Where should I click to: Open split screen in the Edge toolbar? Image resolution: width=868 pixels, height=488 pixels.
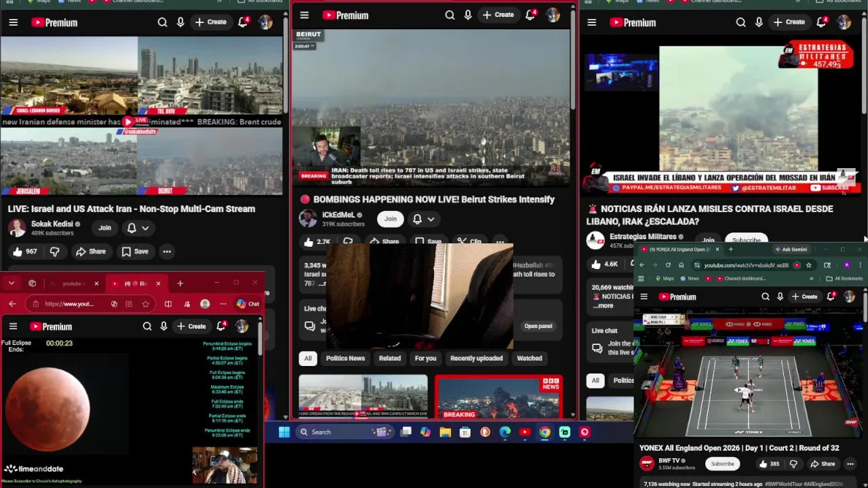click(168, 304)
